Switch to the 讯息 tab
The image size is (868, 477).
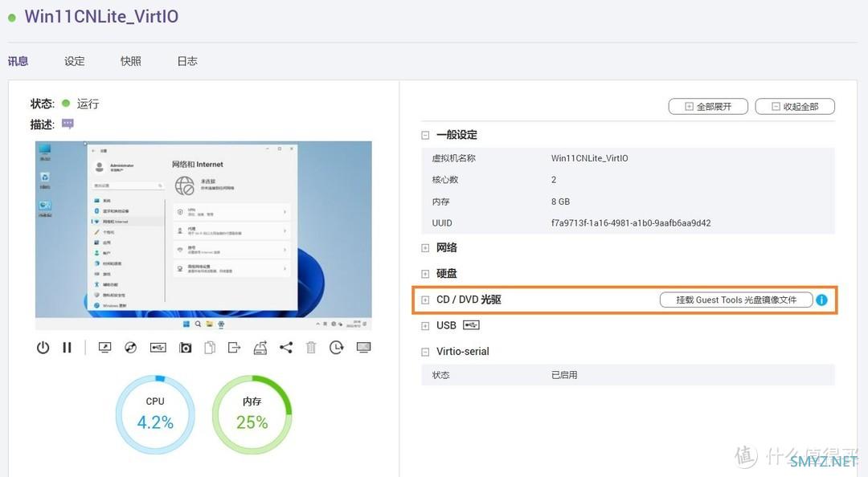click(x=18, y=61)
